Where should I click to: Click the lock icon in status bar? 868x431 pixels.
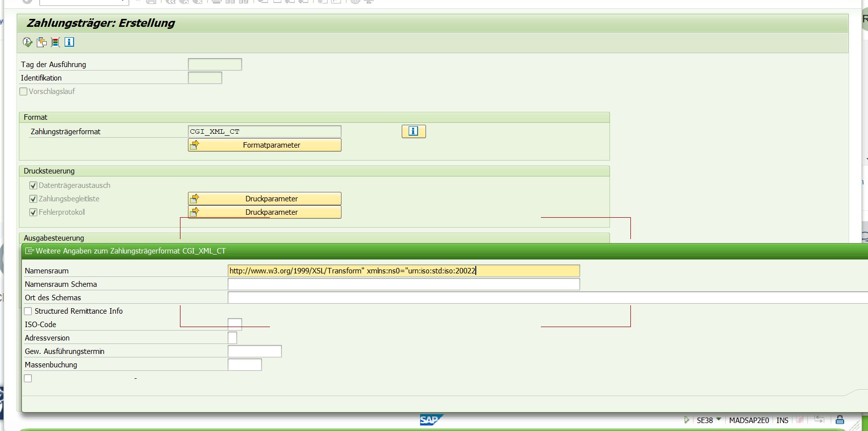840,420
